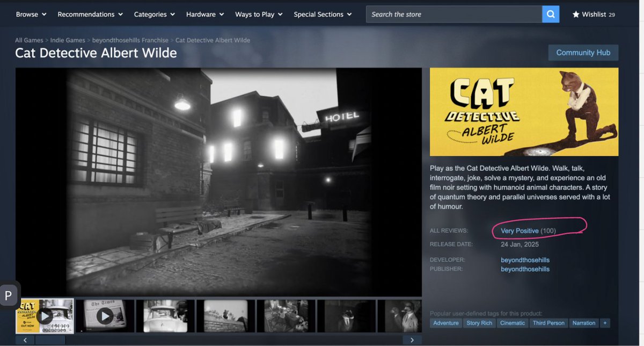Click the Cat Detective Albert Wilde page title
Image resolution: width=644 pixels, height=346 pixels.
tap(96, 53)
